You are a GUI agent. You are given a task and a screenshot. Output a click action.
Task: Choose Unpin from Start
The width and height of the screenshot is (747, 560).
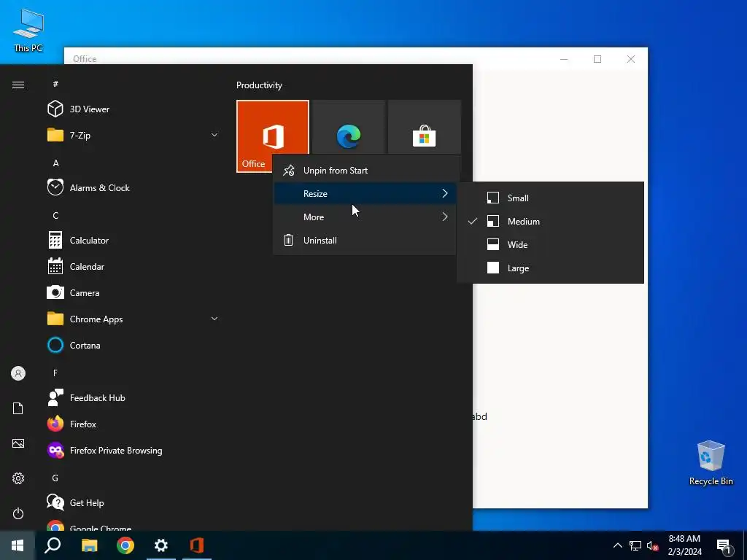pyautogui.click(x=365, y=171)
